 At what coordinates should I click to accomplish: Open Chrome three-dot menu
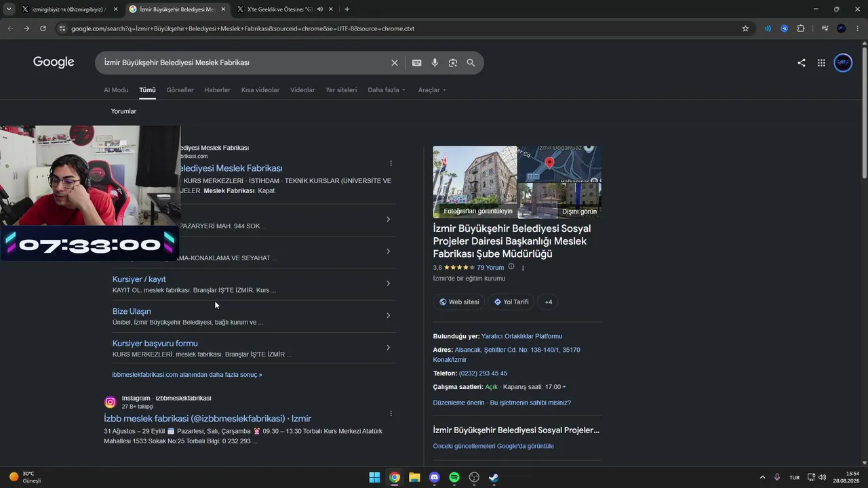858,28
